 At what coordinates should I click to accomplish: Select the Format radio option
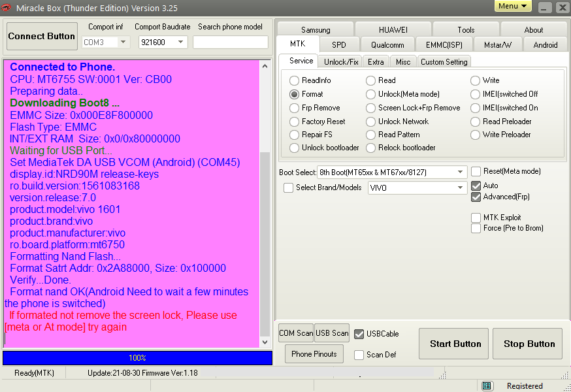click(294, 94)
